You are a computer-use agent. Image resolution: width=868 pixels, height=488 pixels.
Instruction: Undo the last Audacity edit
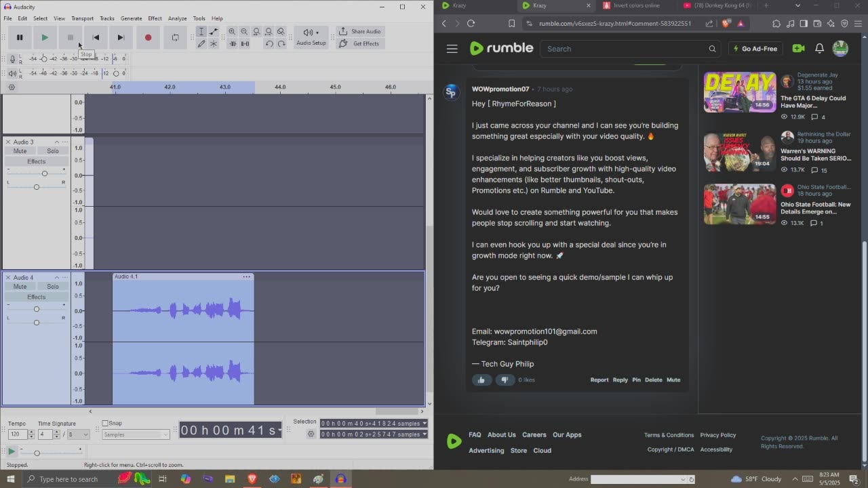[269, 44]
